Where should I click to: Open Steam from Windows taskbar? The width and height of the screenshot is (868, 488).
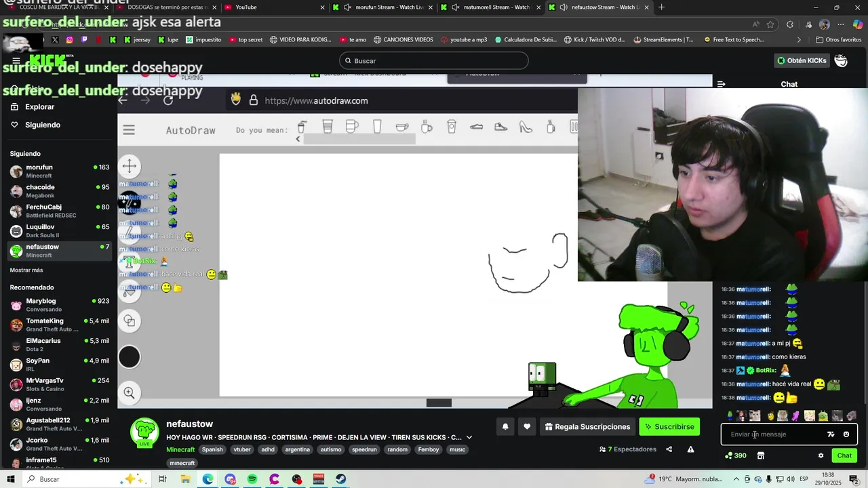340,479
